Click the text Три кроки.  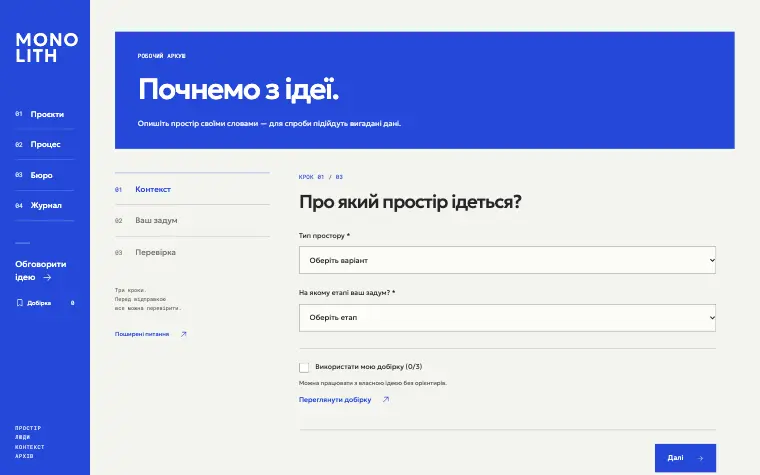(130, 290)
